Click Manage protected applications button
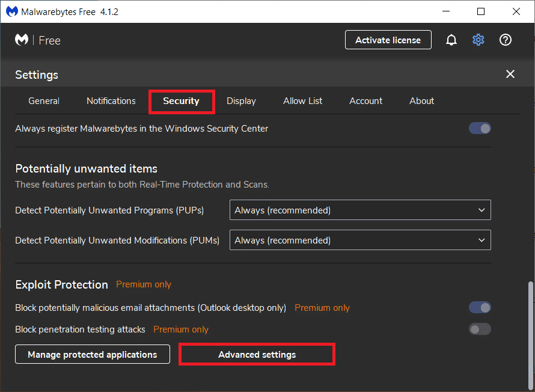Screen dimensions: 535x392 [x=93, y=355]
